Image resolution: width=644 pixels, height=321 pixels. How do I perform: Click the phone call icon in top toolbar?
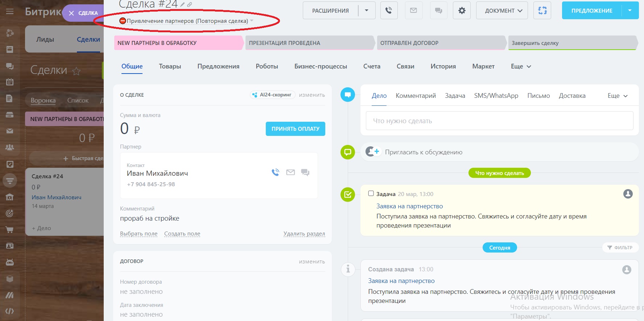point(389,11)
